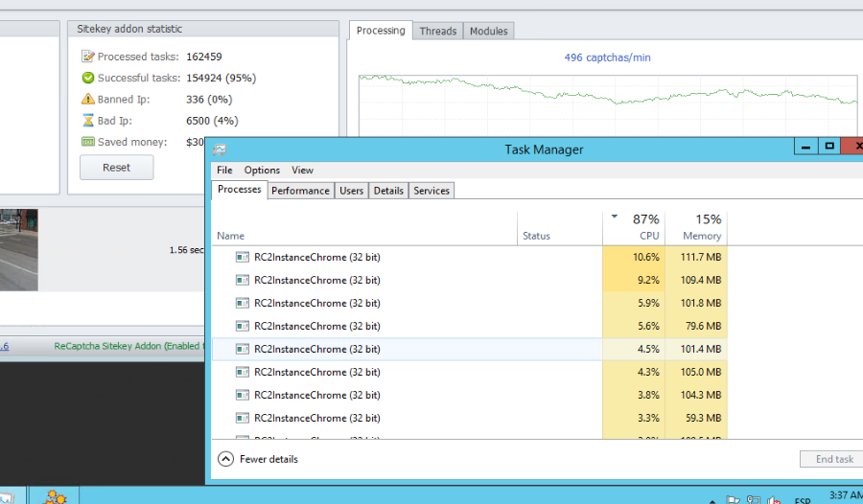Click the End task button
863x504 pixels.
(x=833, y=459)
